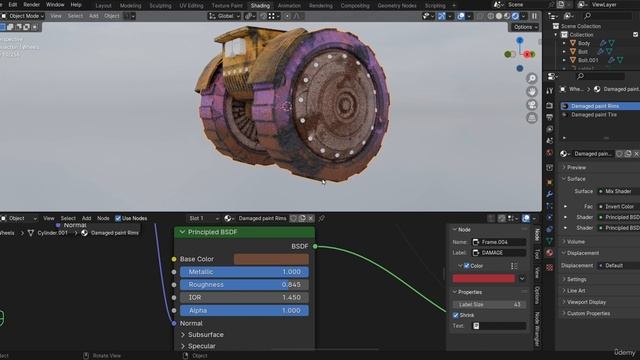Screen dimensions: 640x360
Task: Open the Surface Mix Shader dropdown
Action: point(619,191)
